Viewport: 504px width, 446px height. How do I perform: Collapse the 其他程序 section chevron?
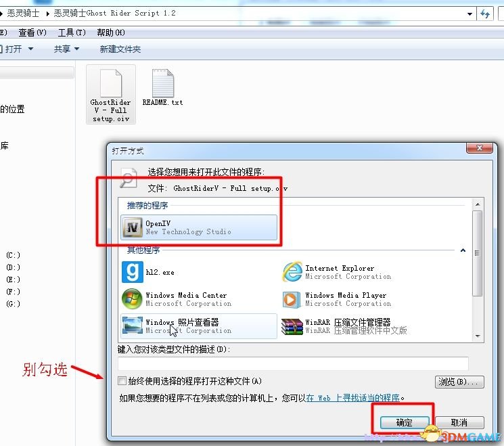(x=463, y=250)
